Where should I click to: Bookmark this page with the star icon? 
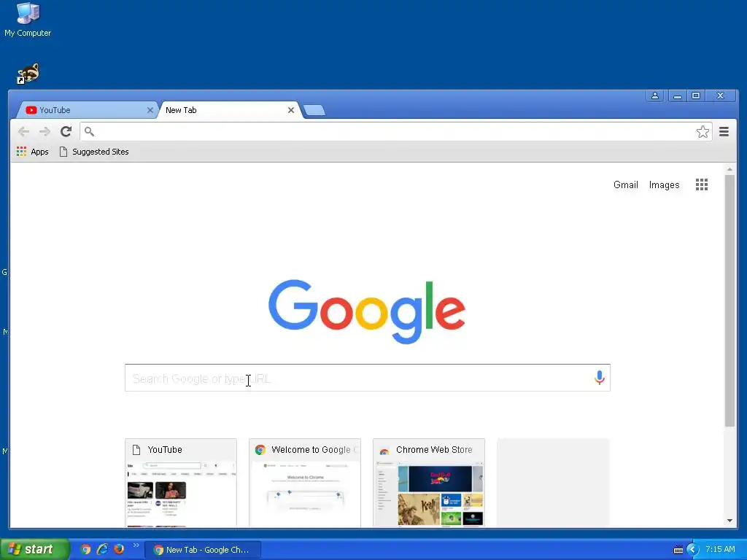click(x=703, y=131)
